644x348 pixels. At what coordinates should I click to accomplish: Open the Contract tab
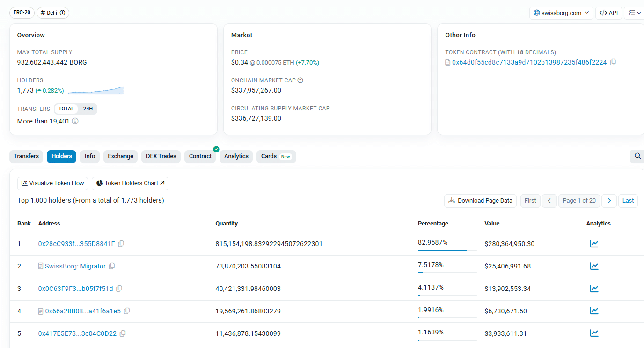200,156
